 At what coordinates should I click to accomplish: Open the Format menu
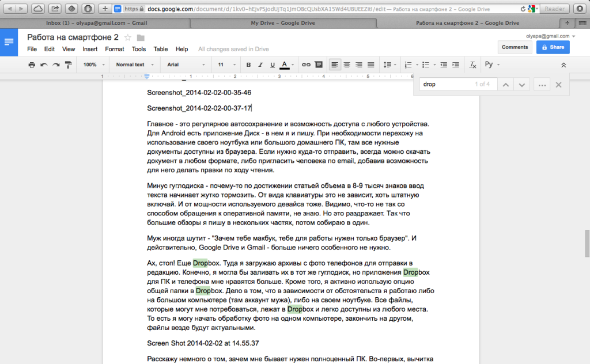(x=115, y=49)
